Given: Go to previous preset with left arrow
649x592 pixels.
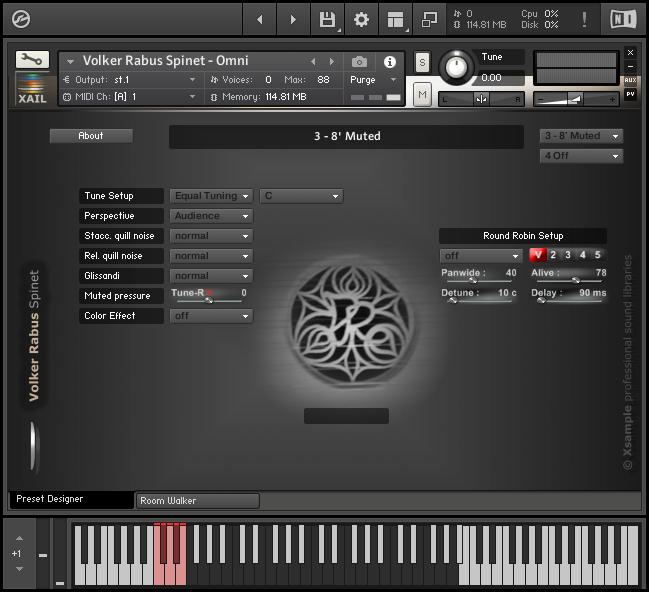Looking at the screenshot, I should [260, 19].
